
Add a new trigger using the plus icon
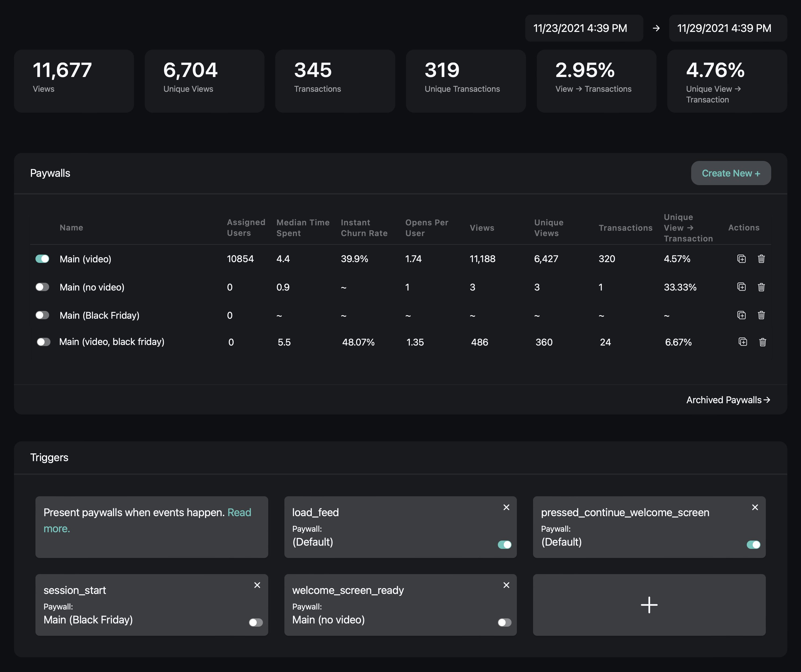point(649,605)
